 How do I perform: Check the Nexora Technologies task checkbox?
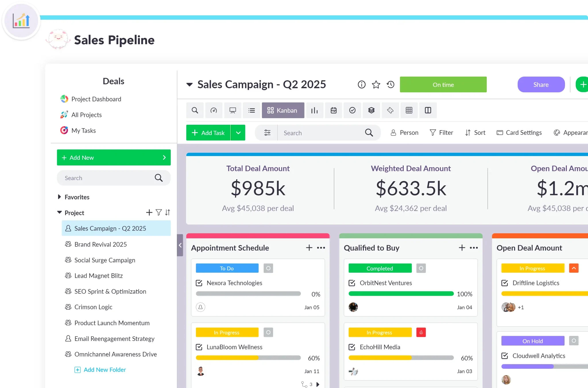coord(199,283)
